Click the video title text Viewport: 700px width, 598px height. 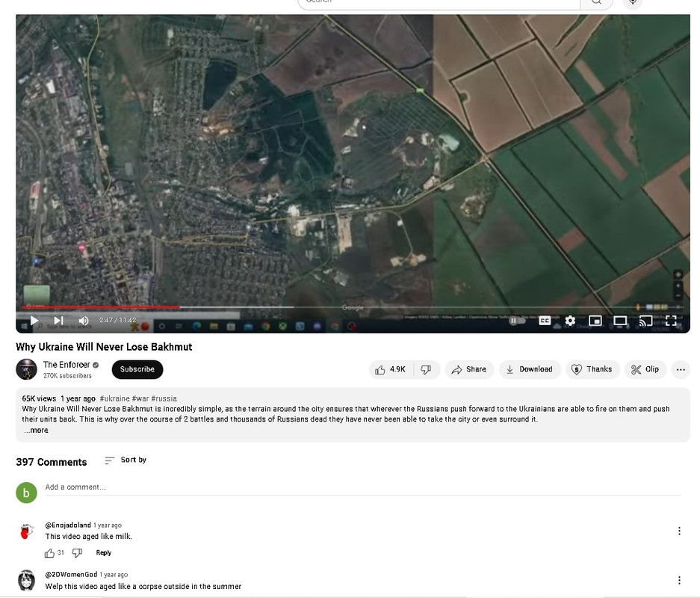pyautogui.click(x=104, y=347)
